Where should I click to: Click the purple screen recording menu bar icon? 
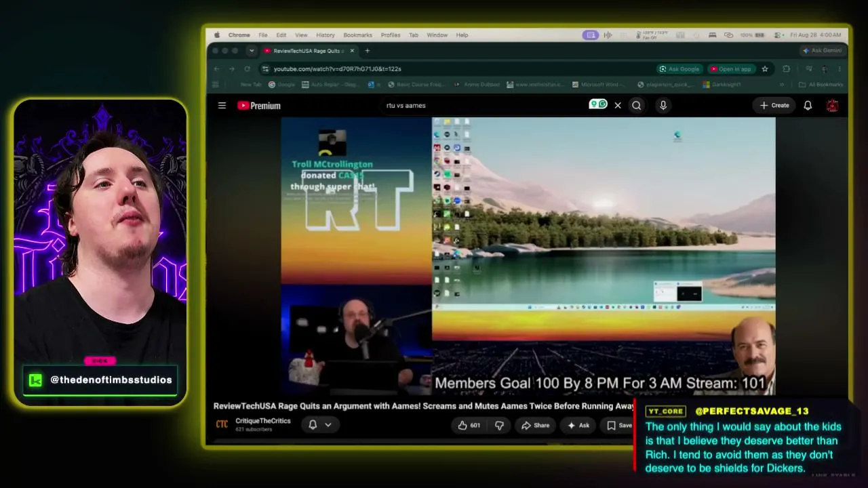pyautogui.click(x=591, y=35)
